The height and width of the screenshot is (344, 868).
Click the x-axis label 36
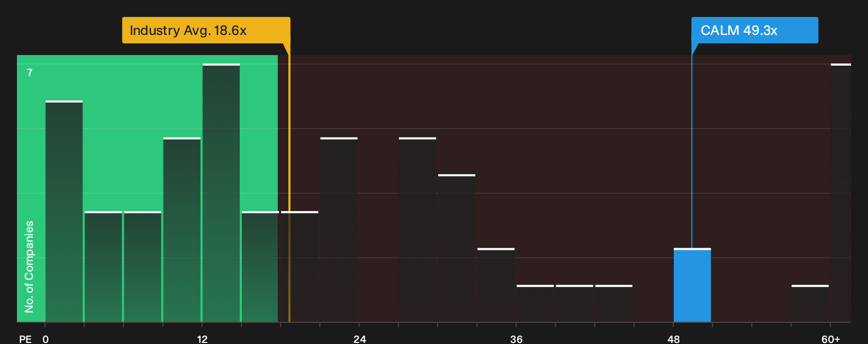click(x=517, y=339)
